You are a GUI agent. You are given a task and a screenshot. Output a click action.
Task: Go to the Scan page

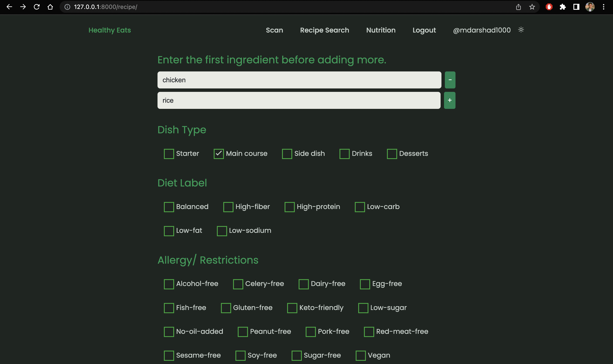pyautogui.click(x=274, y=30)
